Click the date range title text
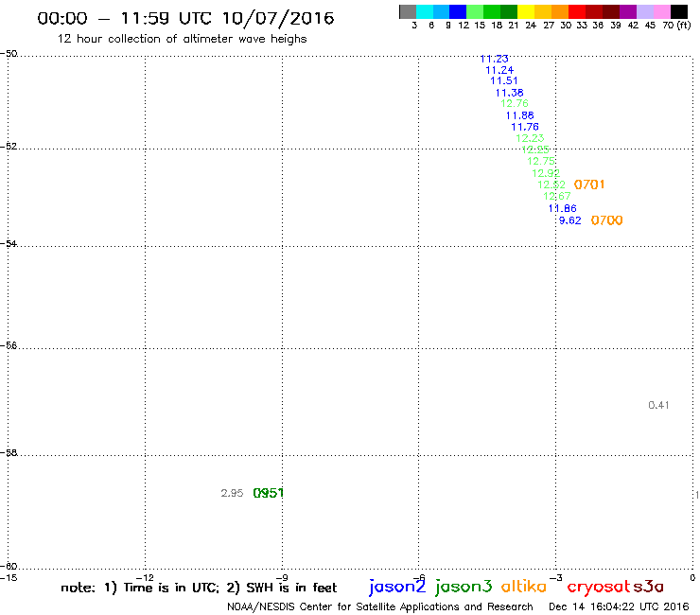 [185, 18]
